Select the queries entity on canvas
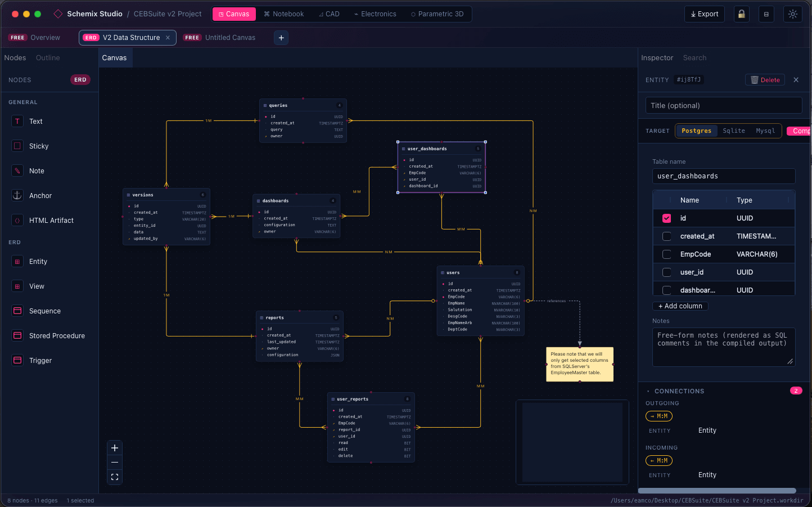Image resolution: width=812 pixels, height=507 pixels. pos(303,121)
